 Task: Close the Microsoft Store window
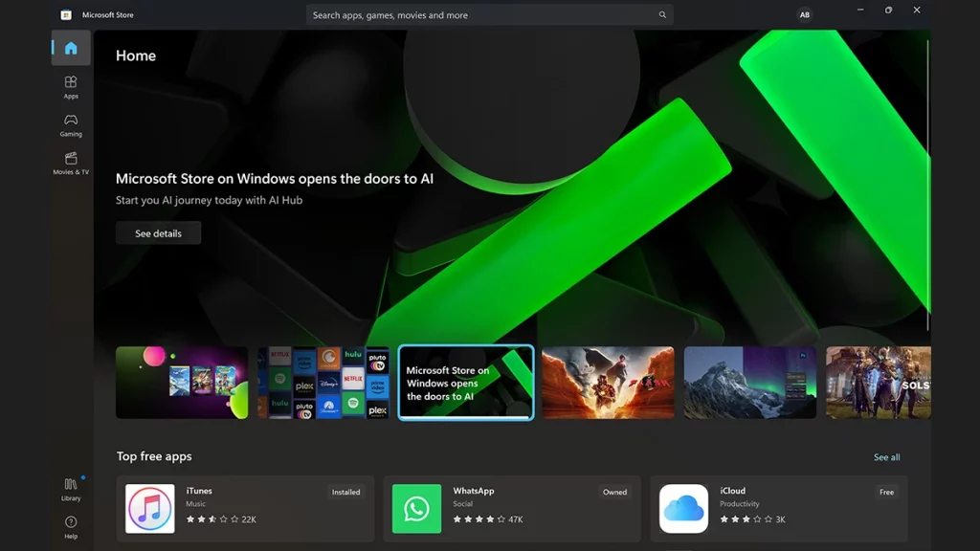[917, 10]
